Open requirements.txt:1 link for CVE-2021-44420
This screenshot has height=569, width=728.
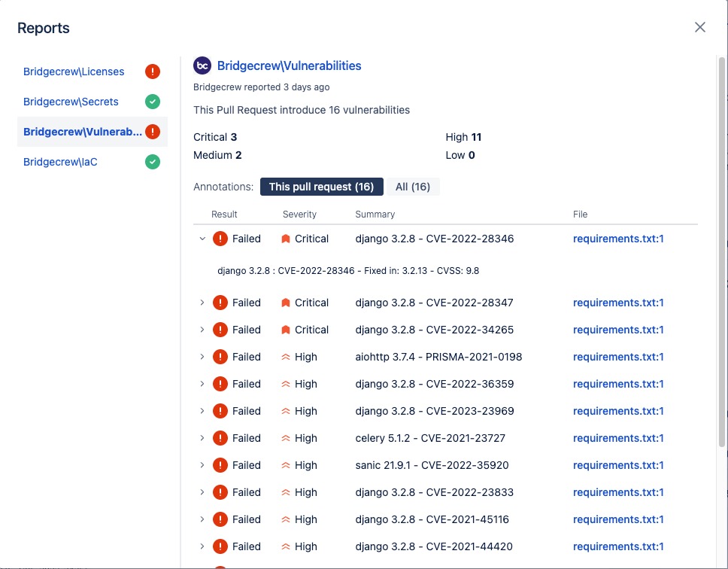coord(618,546)
